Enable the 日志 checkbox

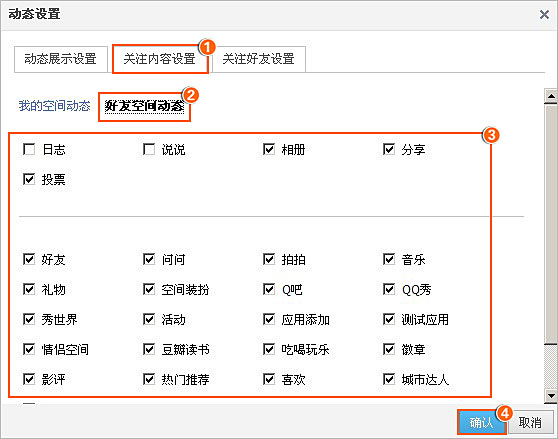point(29,149)
